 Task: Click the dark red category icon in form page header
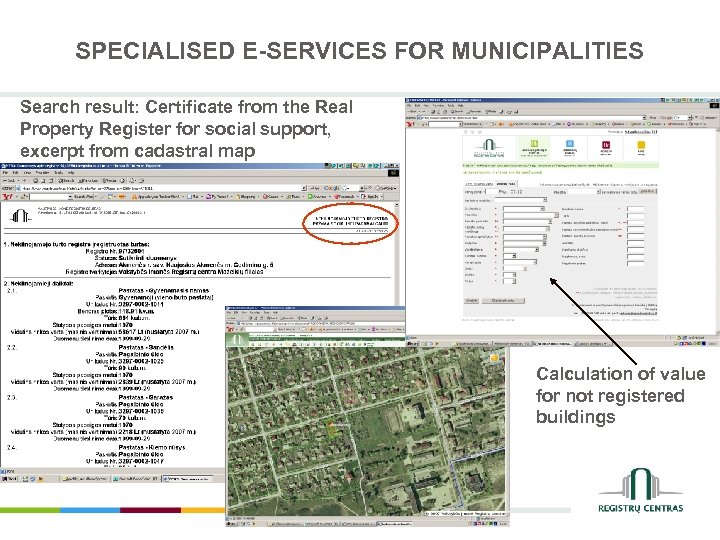pos(606,145)
